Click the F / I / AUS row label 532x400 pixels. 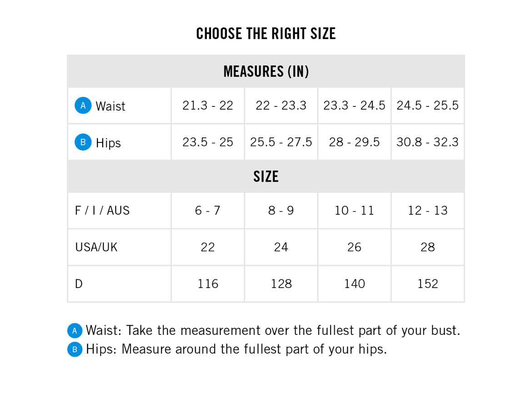point(102,210)
